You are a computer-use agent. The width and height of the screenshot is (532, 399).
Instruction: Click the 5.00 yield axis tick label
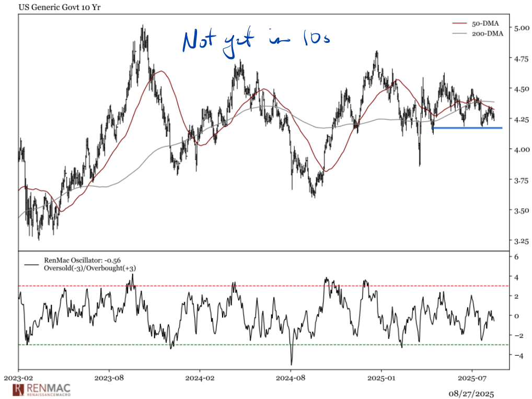click(x=521, y=28)
